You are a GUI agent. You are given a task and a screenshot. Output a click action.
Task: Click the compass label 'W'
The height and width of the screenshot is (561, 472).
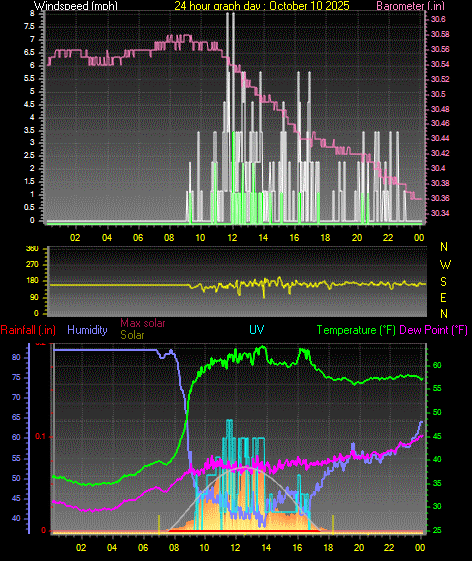[x=445, y=265]
